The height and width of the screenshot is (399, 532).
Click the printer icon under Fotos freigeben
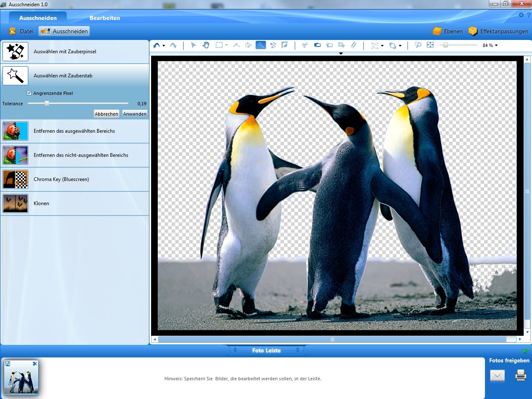[521, 376]
